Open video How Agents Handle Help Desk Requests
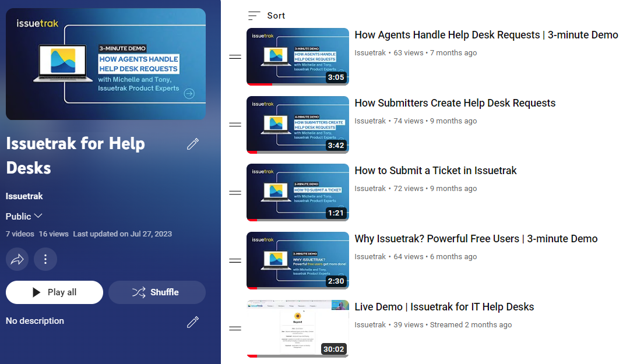Viewport: 644px width, 364px height. click(x=486, y=35)
